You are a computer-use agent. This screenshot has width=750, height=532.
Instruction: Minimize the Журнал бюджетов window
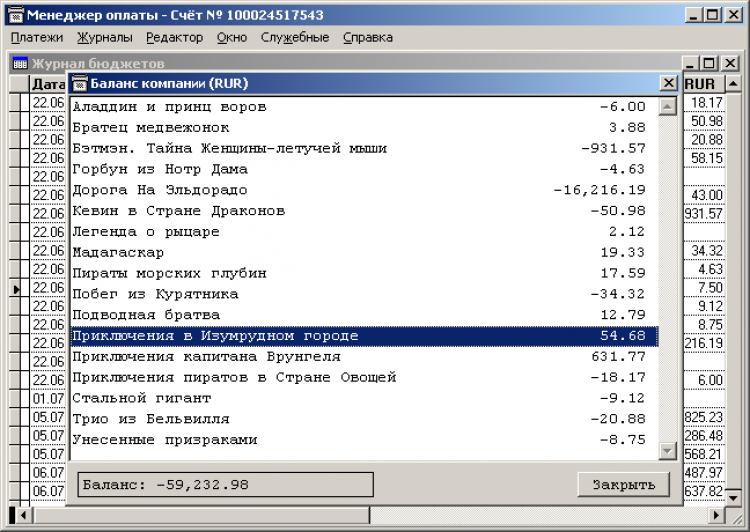click(x=689, y=63)
